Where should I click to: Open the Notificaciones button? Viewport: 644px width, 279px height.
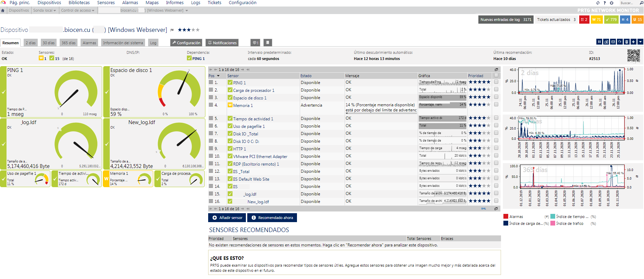point(222,43)
